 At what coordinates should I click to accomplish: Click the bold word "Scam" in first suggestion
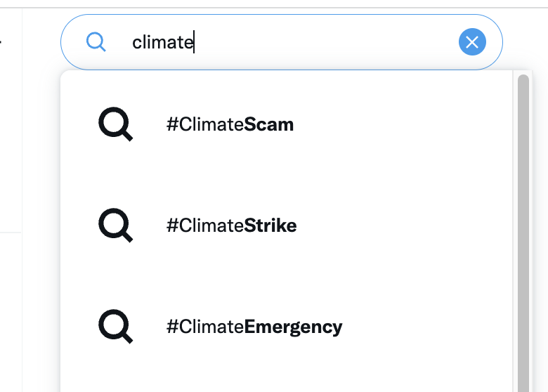[x=269, y=125]
